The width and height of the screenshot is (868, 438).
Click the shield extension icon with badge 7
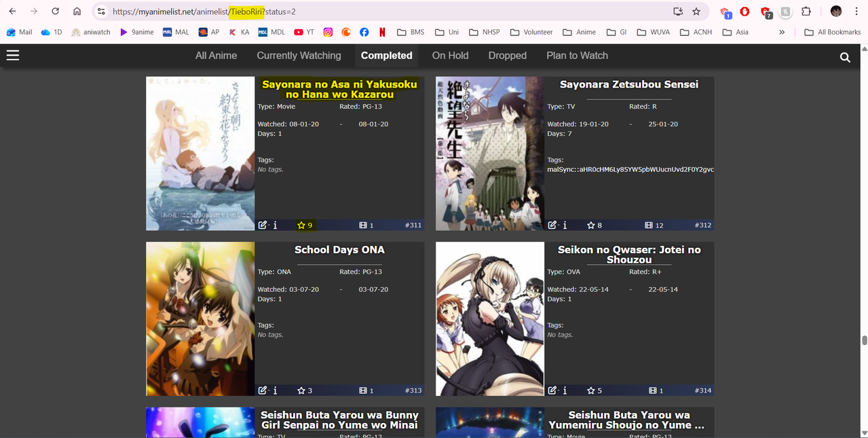pyautogui.click(x=766, y=12)
